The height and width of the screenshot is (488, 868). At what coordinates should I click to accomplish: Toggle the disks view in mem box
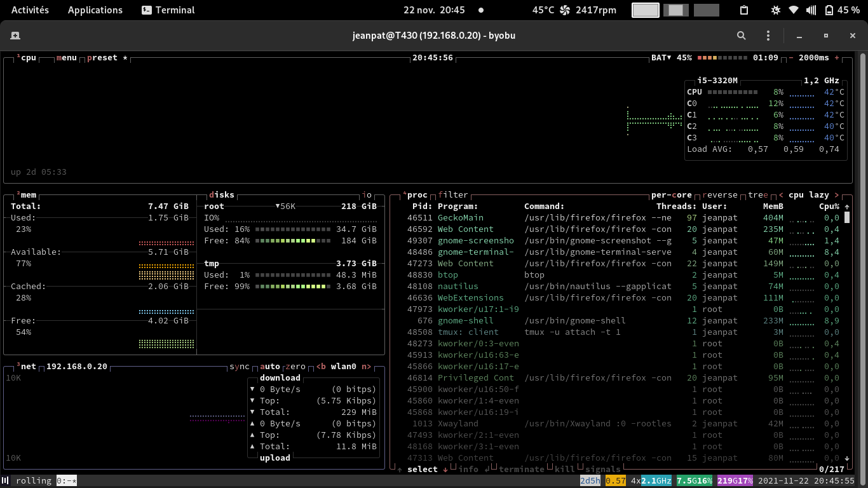click(x=222, y=195)
